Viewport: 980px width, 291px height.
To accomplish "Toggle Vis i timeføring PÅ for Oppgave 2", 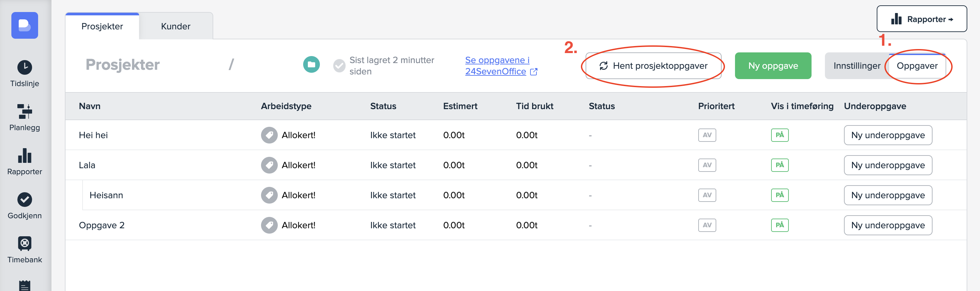I will click(x=779, y=225).
